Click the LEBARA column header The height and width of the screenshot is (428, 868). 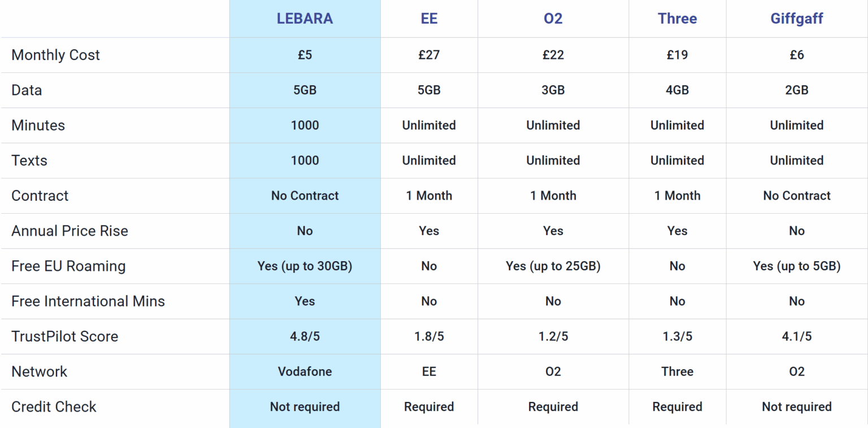(305, 18)
